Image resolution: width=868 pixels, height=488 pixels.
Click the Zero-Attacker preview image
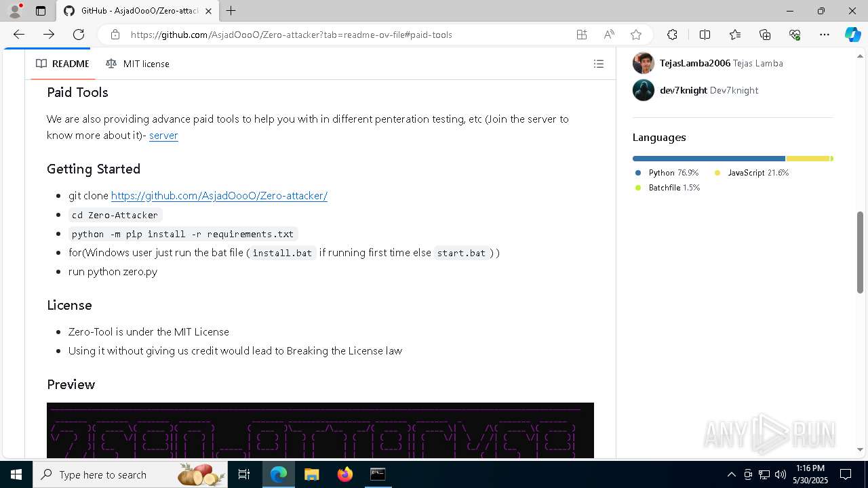[x=320, y=430]
